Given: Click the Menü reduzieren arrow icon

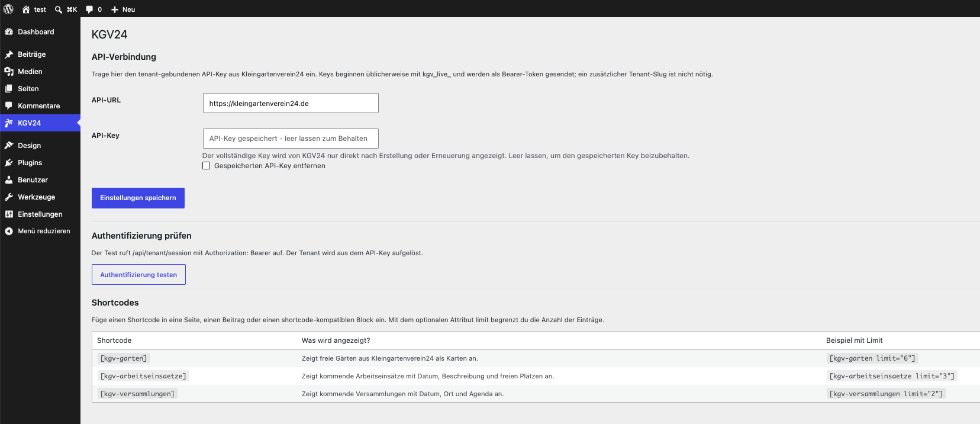Looking at the screenshot, I should click(x=9, y=231).
